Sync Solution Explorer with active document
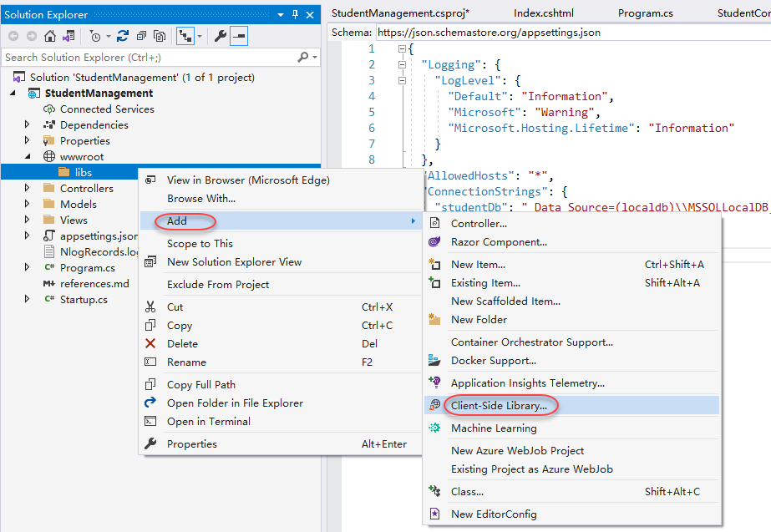 click(x=185, y=36)
